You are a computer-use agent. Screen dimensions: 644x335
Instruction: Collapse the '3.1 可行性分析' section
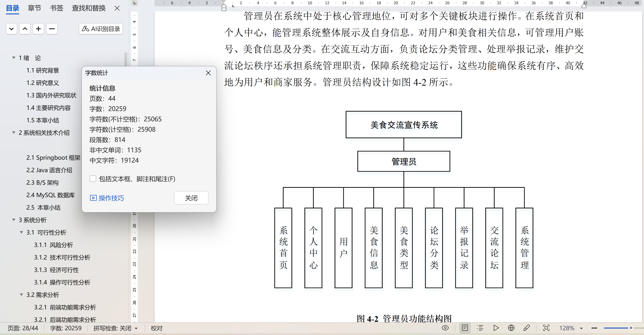(x=22, y=232)
